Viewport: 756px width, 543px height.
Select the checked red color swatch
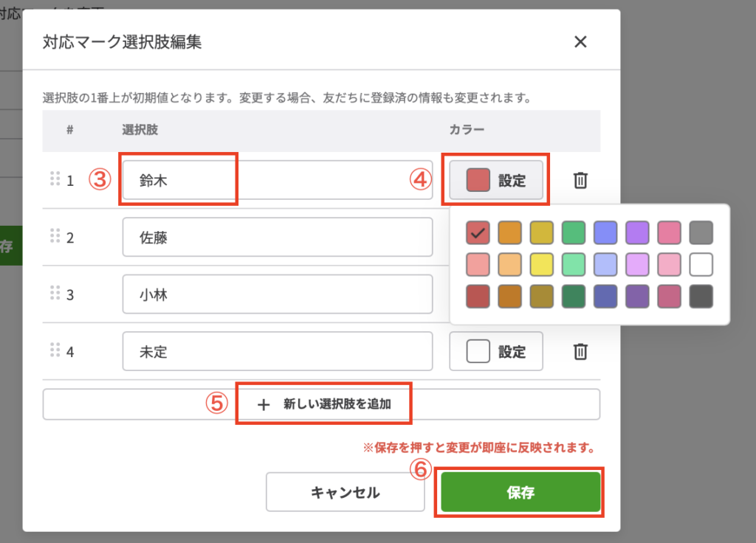click(478, 232)
